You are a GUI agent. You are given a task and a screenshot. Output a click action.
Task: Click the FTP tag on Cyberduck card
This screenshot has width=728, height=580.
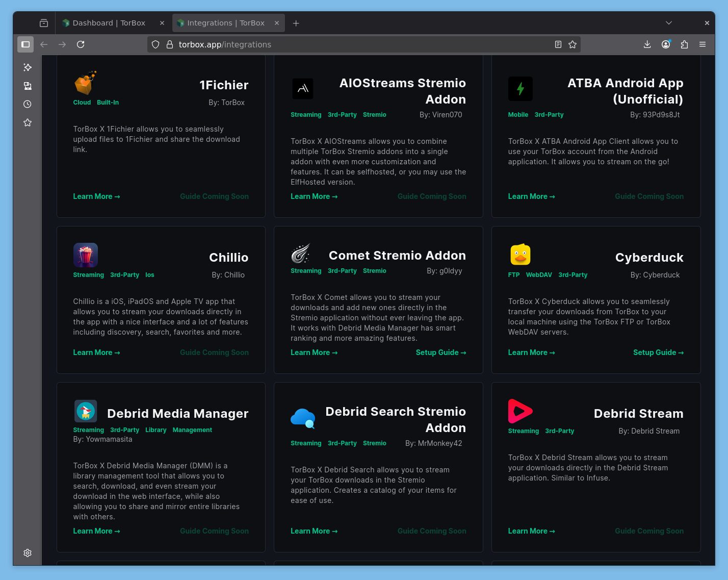(514, 275)
